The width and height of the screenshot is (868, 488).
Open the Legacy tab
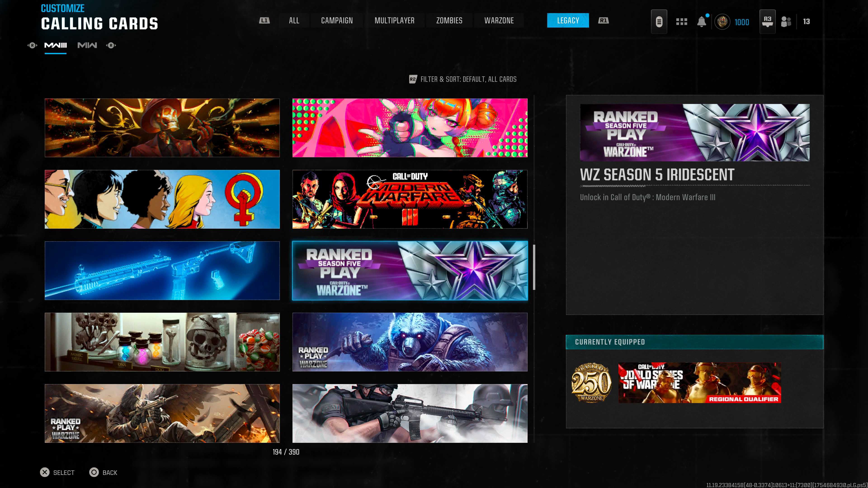568,21
